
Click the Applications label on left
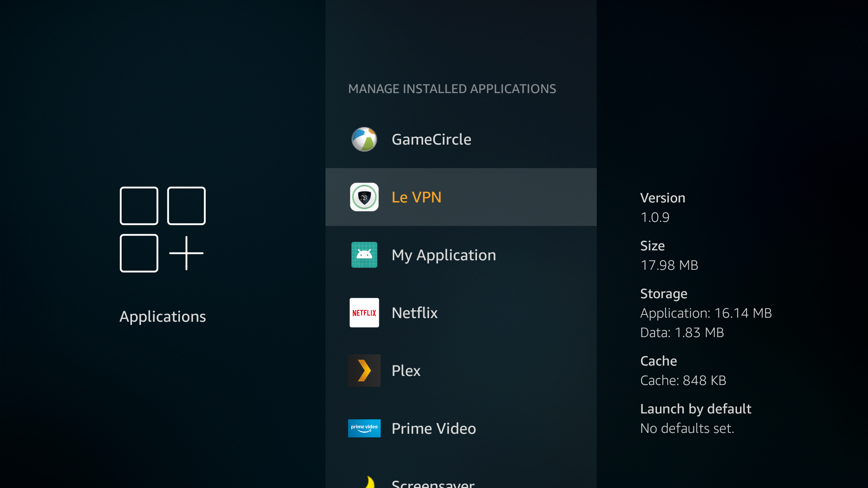[162, 316]
